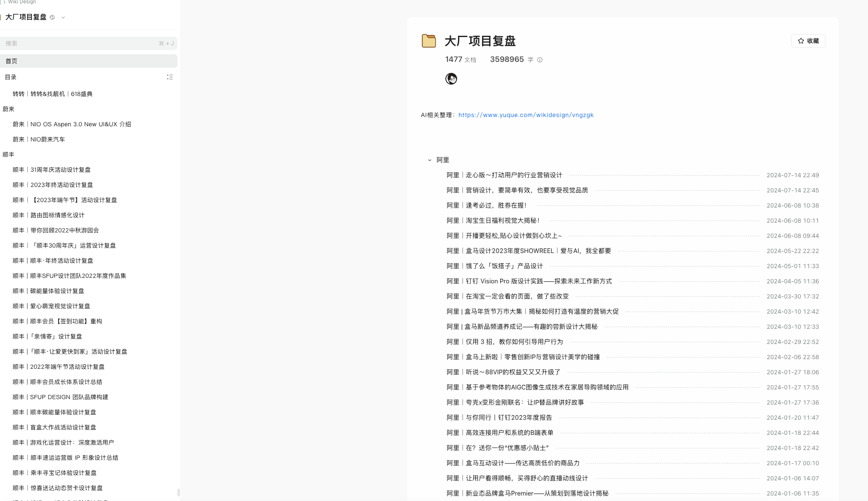Click the public visibility icon beside sidebar title

[52, 17]
